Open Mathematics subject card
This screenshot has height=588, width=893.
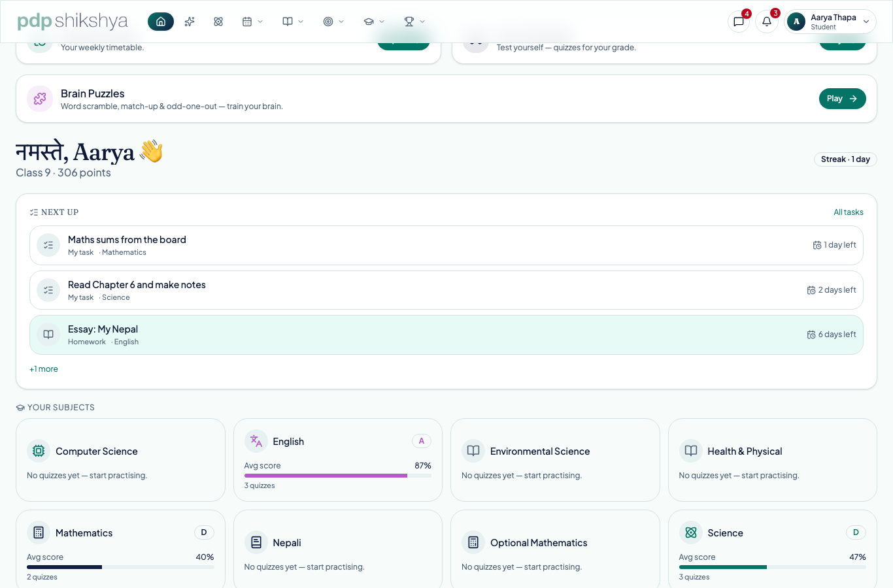120,549
